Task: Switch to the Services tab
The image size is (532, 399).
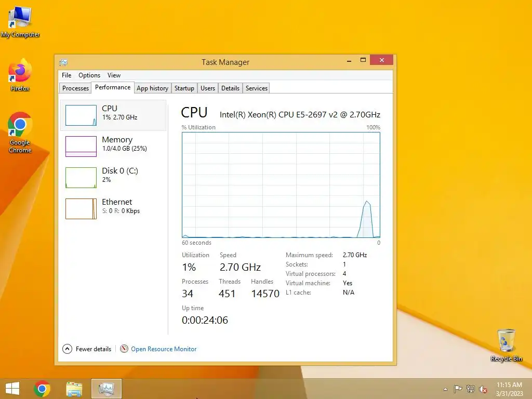Action: pyautogui.click(x=257, y=88)
